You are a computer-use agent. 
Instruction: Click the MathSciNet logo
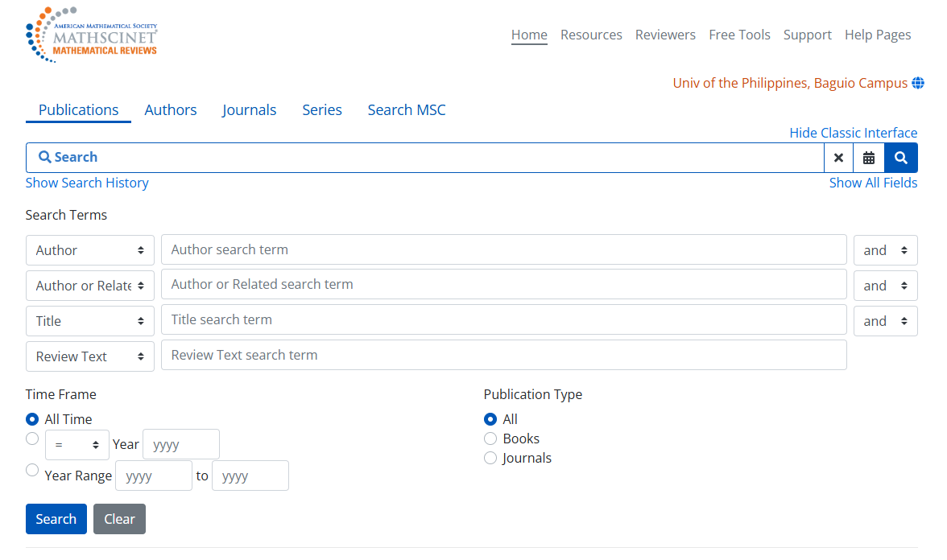91,35
